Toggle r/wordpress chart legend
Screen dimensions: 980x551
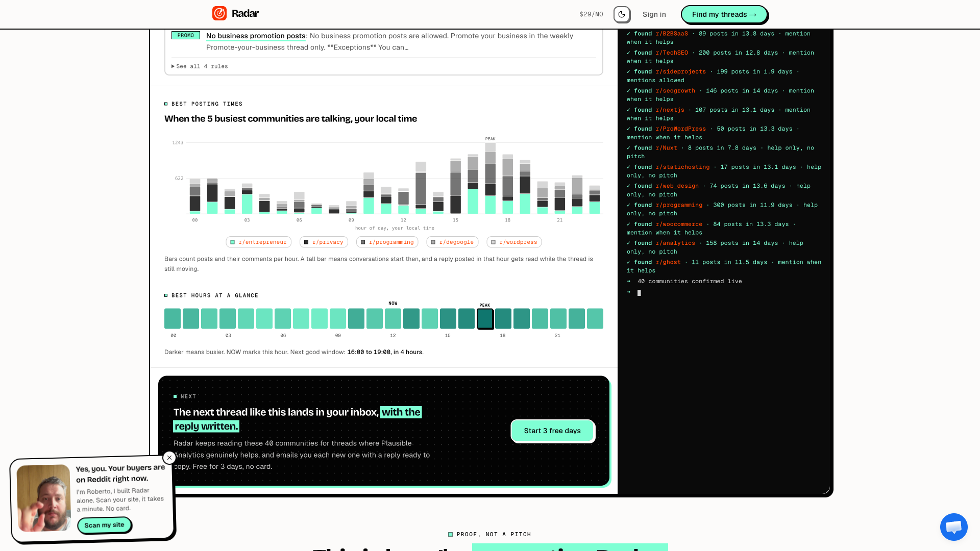pyautogui.click(x=514, y=242)
